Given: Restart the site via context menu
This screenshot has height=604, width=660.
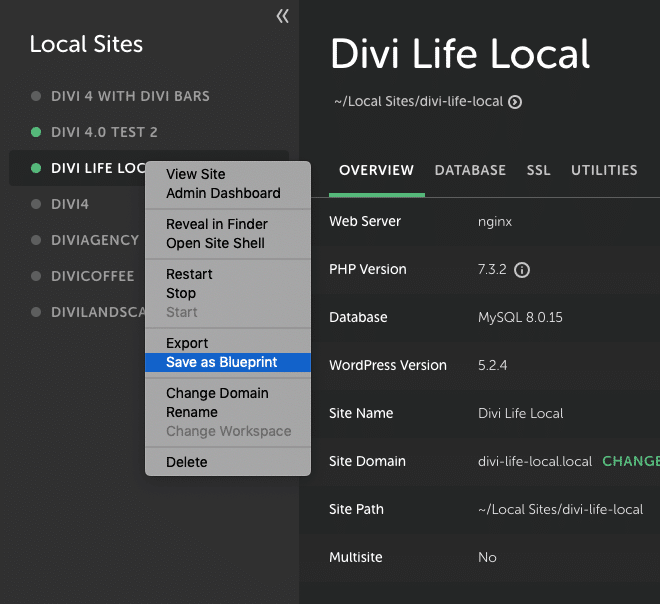Looking at the screenshot, I should (x=189, y=274).
